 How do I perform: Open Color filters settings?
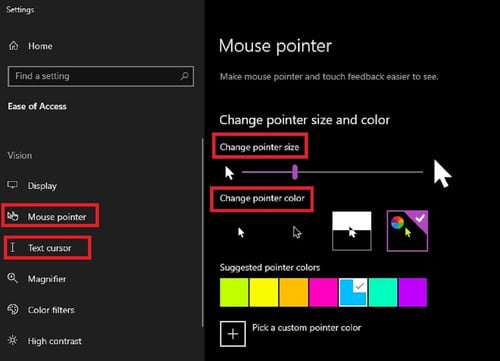[x=51, y=310]
